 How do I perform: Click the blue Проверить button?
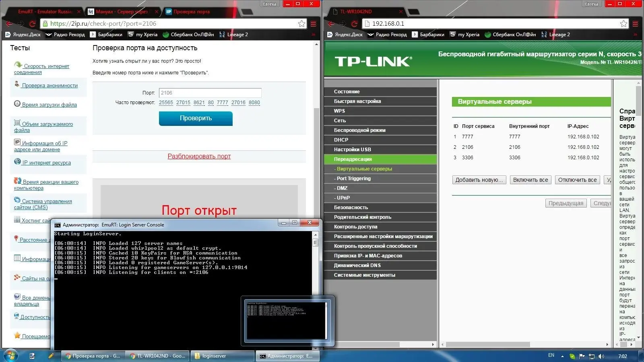(x=196, y=118)
